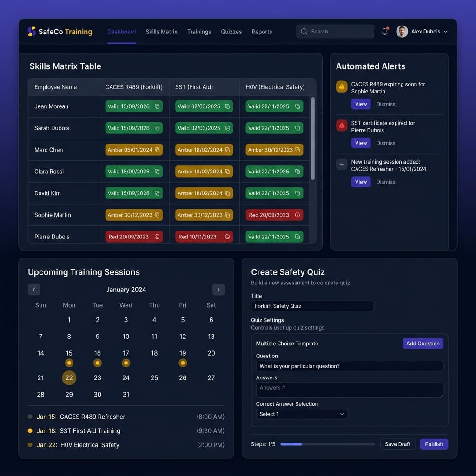Publish the safety quiz

click(x=434, y=444)
